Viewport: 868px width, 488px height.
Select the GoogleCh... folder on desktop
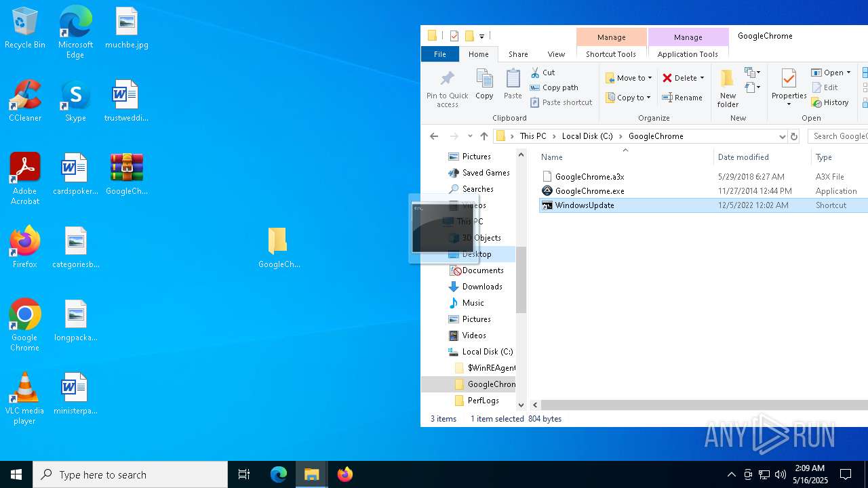(279, 247)
